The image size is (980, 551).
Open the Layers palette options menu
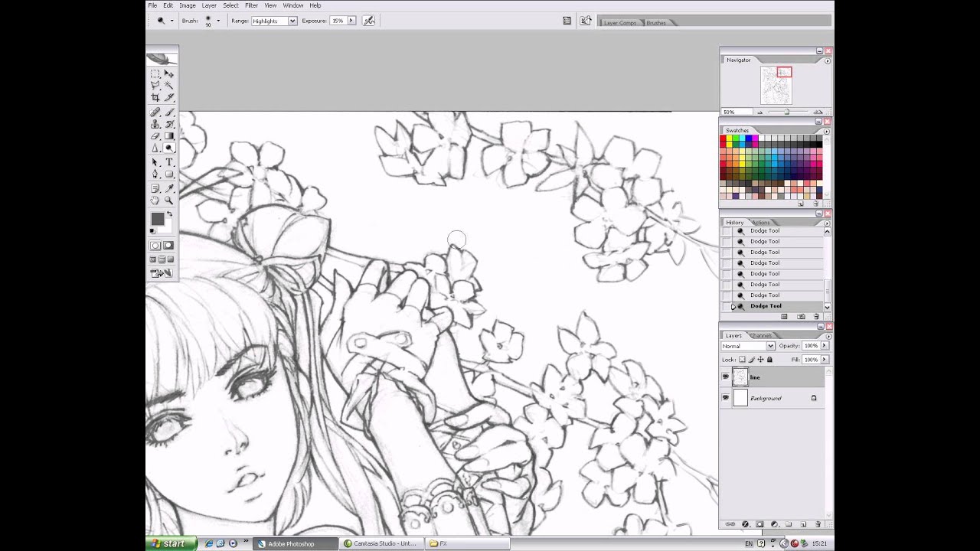click(828, 336)
